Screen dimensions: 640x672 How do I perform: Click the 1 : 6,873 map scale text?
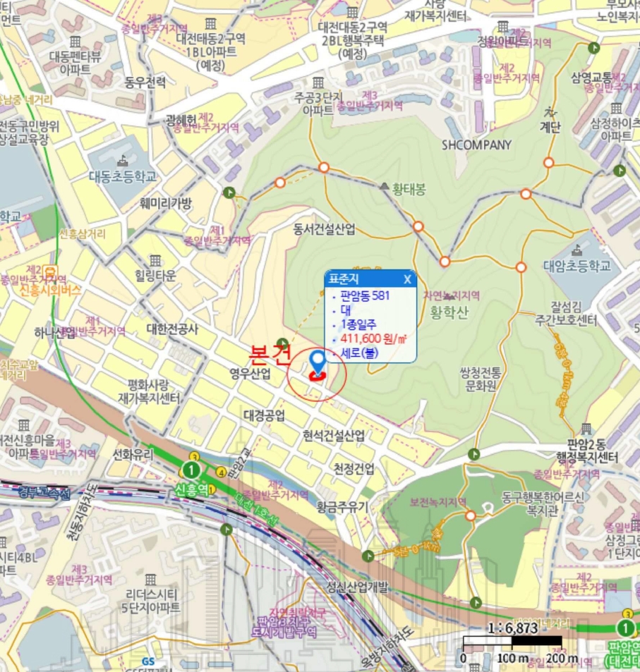click(x=512, y=628)
